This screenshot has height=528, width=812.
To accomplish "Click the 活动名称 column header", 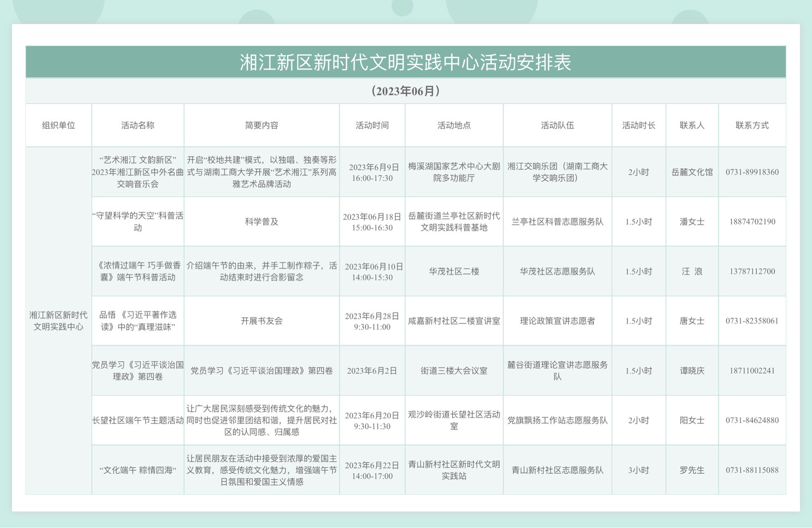I will point(138,125).
